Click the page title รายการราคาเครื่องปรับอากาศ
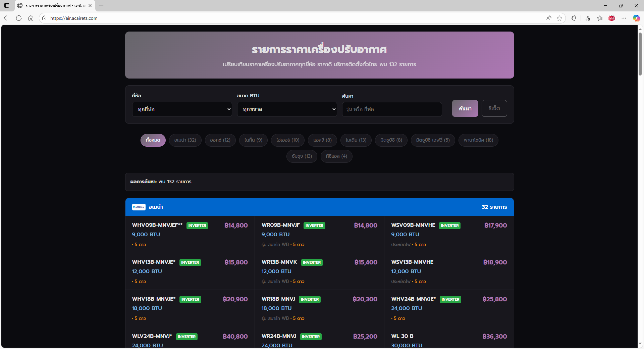 point(319,50)
